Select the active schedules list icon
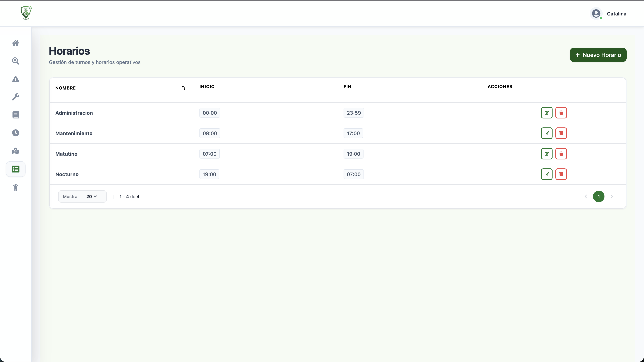The height and width of the screenshot is (362, 644). [15, 169]
